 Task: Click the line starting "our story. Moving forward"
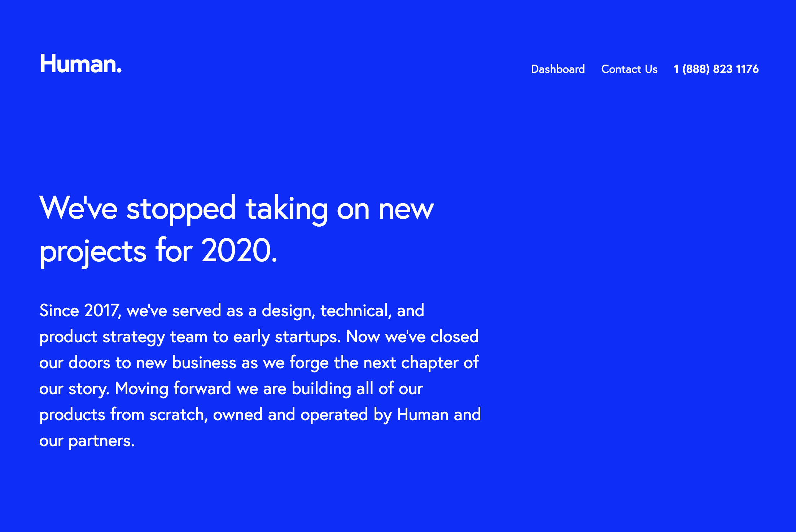click(231, 389)
